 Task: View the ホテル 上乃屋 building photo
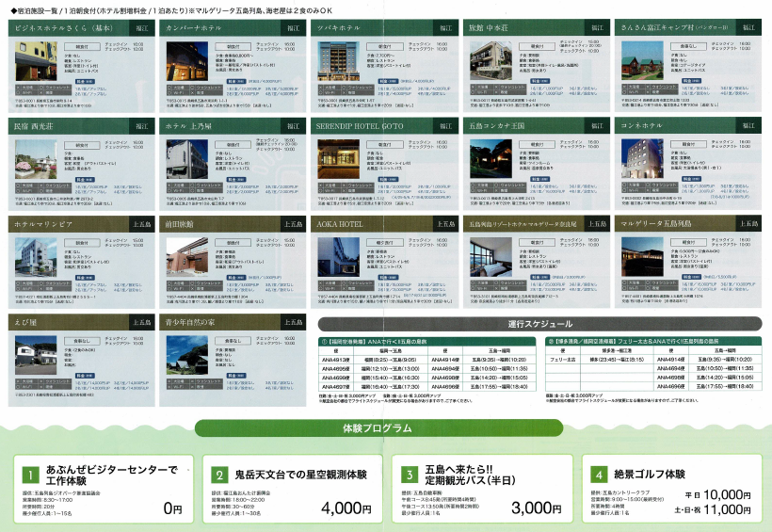(x=187, y=159)
